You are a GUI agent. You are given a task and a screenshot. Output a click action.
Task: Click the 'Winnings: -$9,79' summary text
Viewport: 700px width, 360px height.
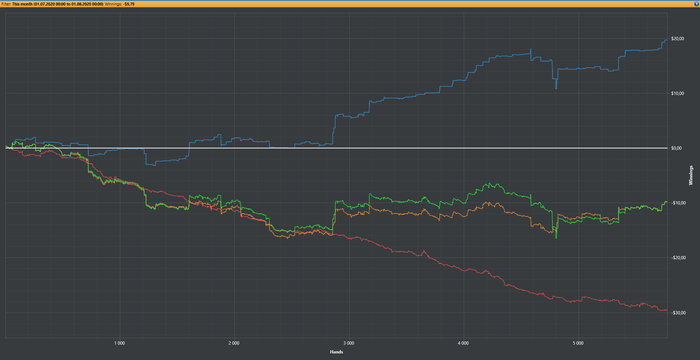[x=120, y=4]
